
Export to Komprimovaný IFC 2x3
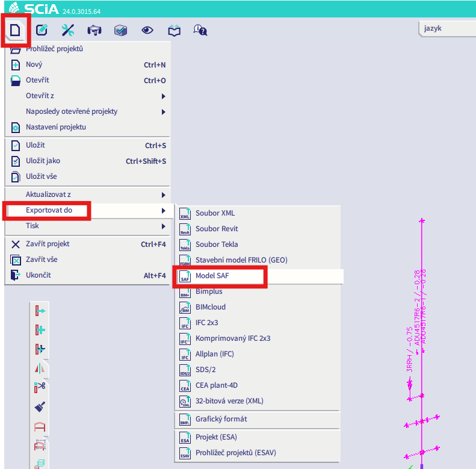(x=258, y=338)
